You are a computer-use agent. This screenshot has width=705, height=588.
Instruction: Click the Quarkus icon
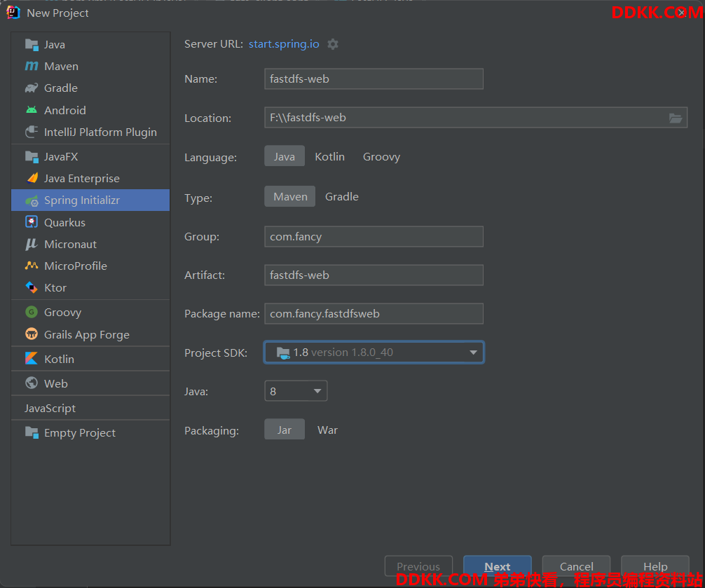[32, 222]
